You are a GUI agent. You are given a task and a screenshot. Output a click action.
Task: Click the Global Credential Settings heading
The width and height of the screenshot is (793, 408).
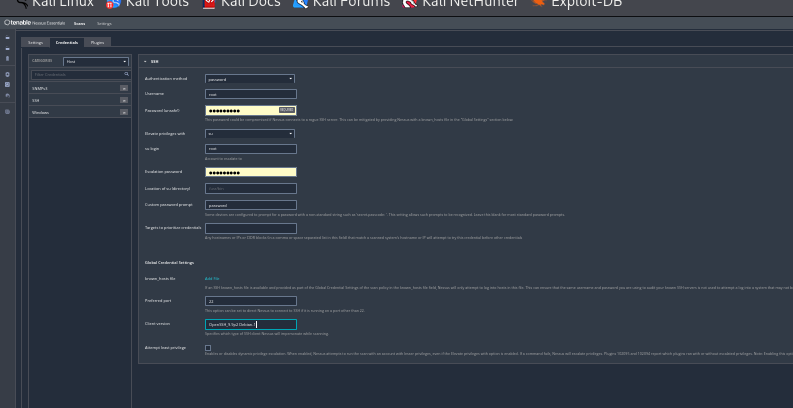tap(169, 263)
